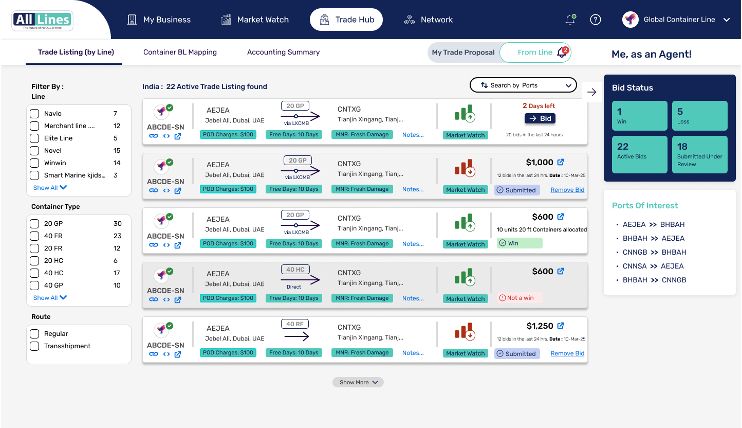Select the Regular route checkbox
Screen dimensions: 742x428
tap(35, 334)
